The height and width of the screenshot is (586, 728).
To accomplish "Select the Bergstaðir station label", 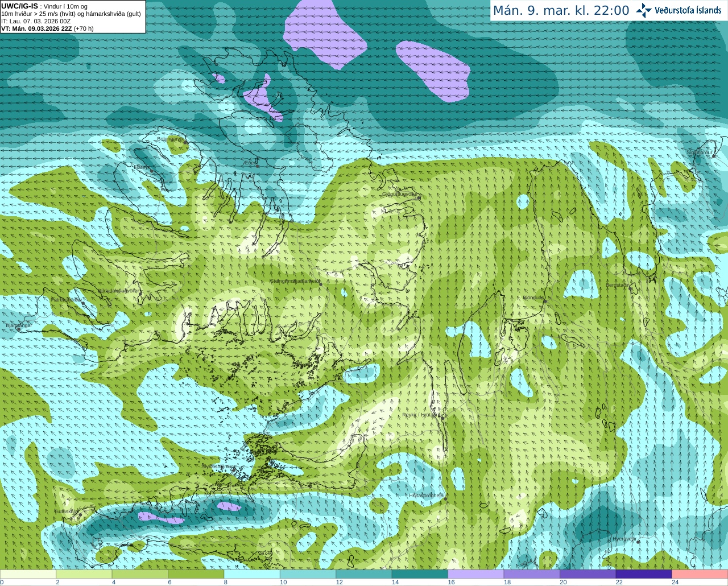I will click(x=618, y=285).
